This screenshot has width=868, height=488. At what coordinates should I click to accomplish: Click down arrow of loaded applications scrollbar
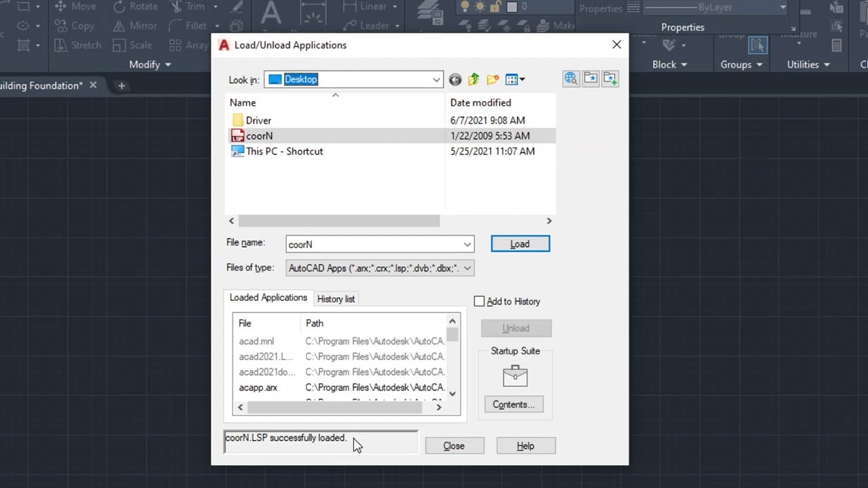pos(452,393)
